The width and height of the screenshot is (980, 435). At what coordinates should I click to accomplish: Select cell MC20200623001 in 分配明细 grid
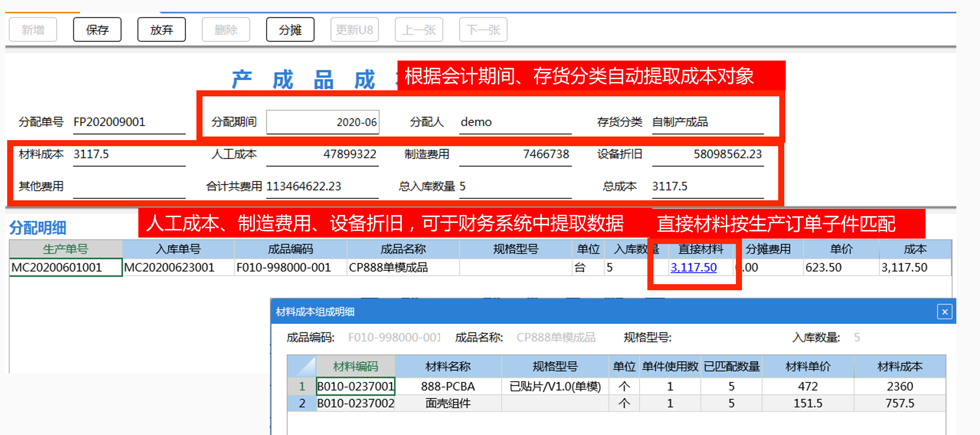[178, 268]
